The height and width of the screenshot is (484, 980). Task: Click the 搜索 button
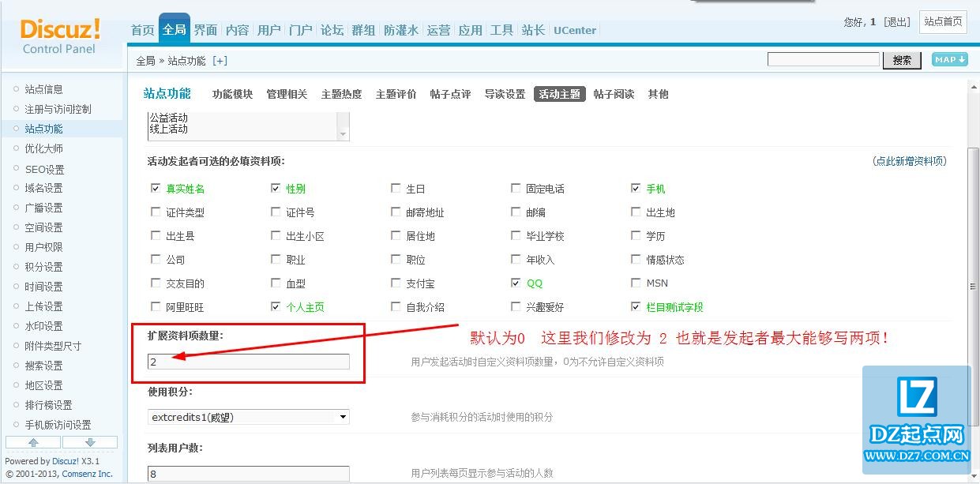(x=902, y=60)
